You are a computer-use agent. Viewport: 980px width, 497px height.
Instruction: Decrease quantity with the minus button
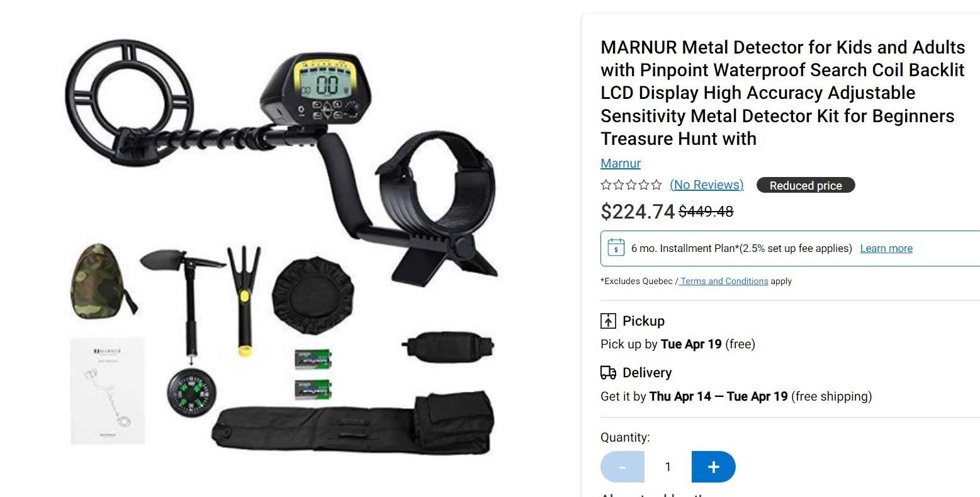pos(622,467)
